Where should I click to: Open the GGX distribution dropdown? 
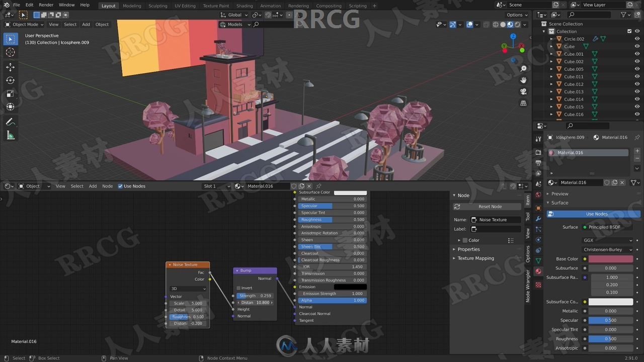(x=607, y=240)
